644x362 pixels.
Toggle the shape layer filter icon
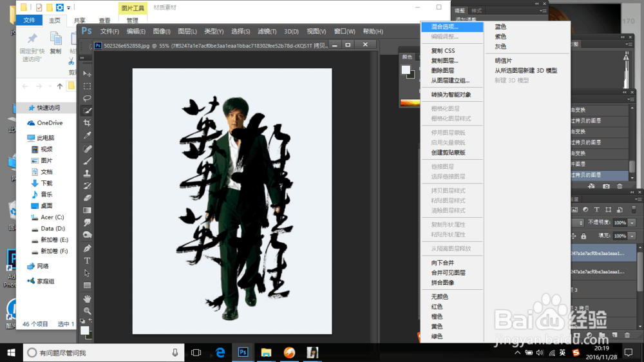[x=609, y=209]
